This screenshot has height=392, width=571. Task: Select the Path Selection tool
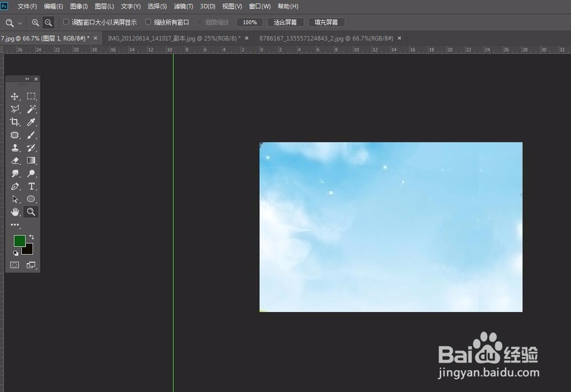pos(15,199)
